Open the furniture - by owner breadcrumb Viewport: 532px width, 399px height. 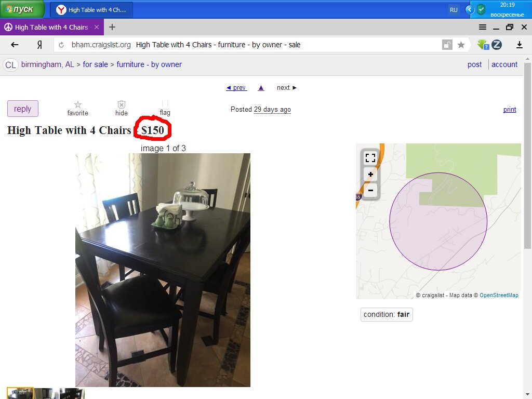point(149,64)
